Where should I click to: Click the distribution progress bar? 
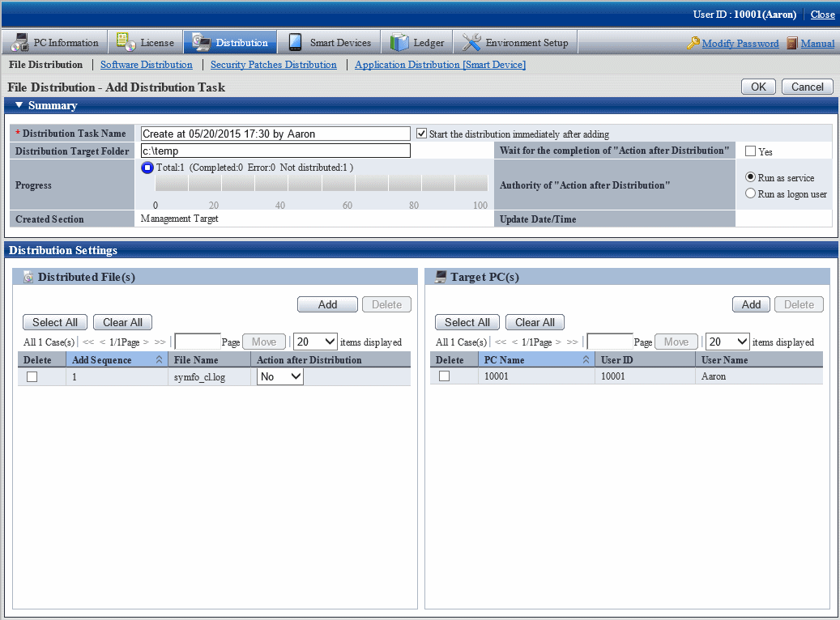click(322, 184)
